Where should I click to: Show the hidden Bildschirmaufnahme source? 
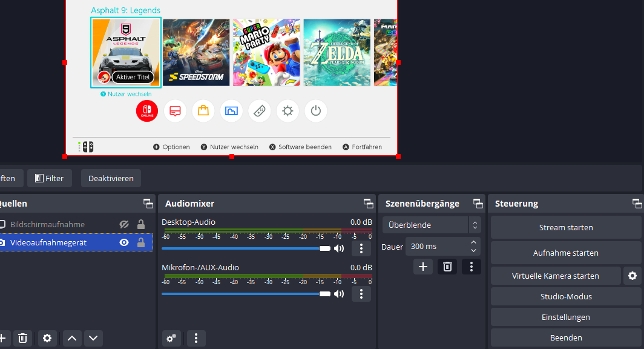pyautogui.click(x=124, y=224)
